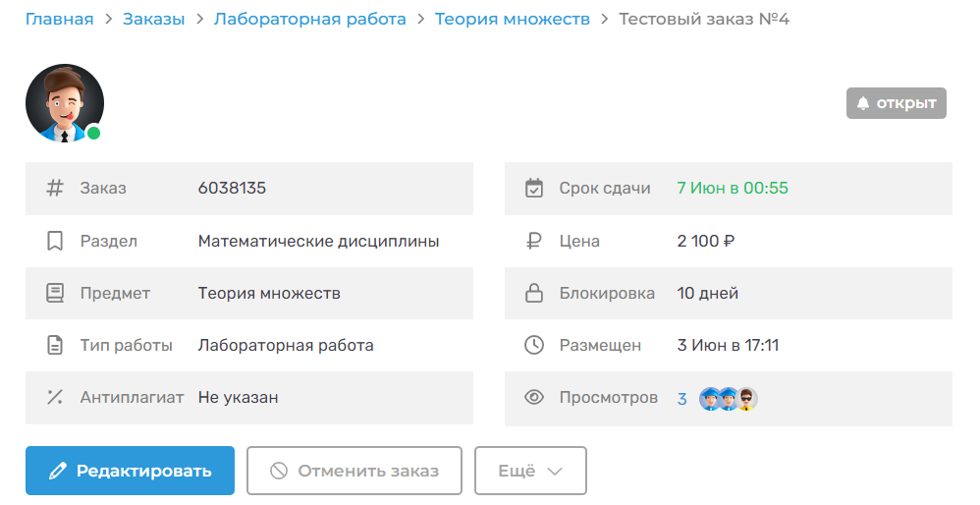Viewport: 980px width, 505px height.
Task: Click the document icon beside Тип работы
Action: pos(55,345)
